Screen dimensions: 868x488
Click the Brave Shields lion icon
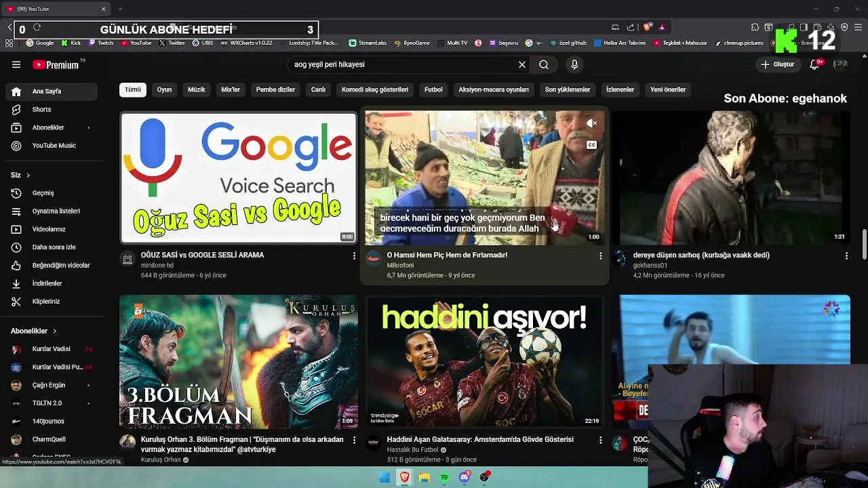(x=648, y=27)
